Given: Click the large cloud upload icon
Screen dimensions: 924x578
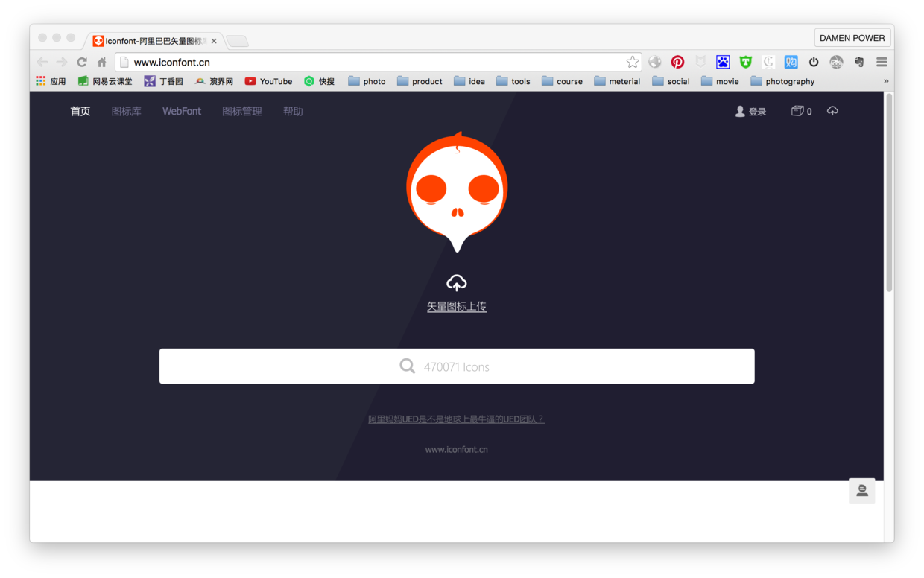Looking at the screenshot, I should click(x=456, y=282).
